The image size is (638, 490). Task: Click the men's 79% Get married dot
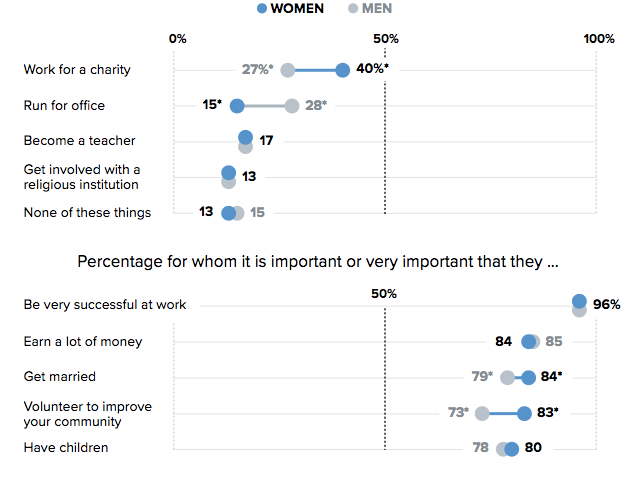tap(507, 377)
